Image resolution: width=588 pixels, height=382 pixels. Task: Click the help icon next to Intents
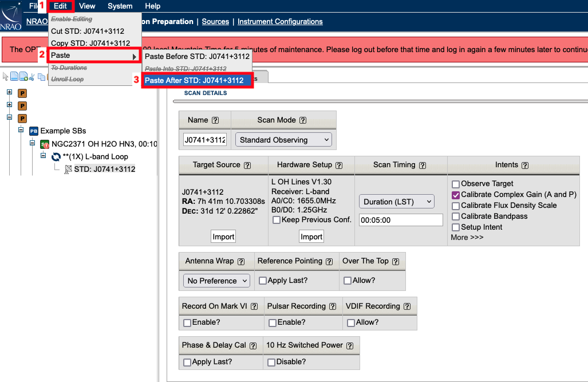tap(525, 165)
